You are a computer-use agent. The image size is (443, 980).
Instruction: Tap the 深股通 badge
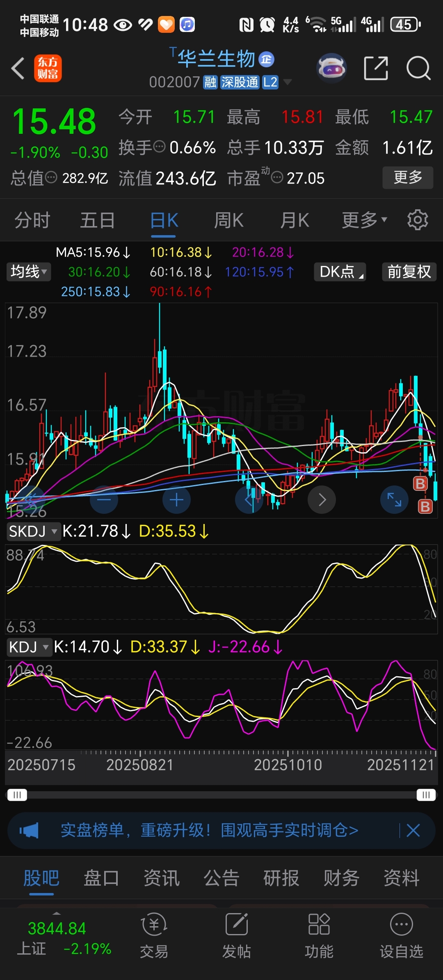pos(240,82)
